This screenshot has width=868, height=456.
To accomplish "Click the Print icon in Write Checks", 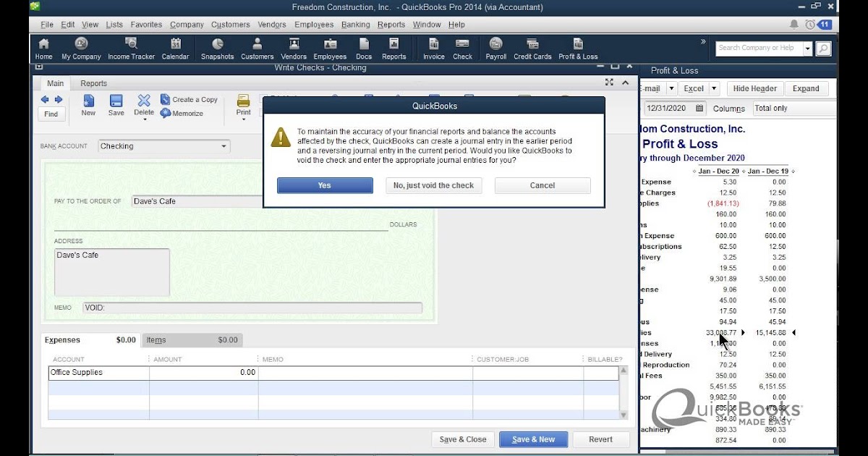I will coord(244,106).
